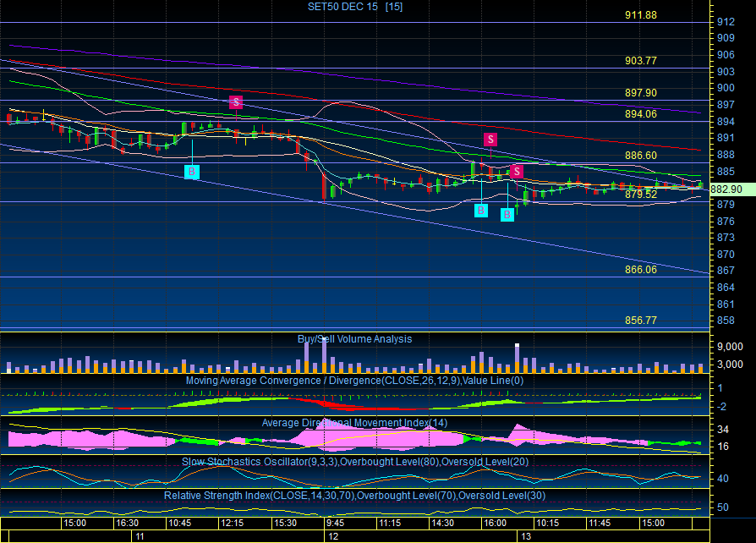Select the S sell marker at the 885 level

point(517,172)
